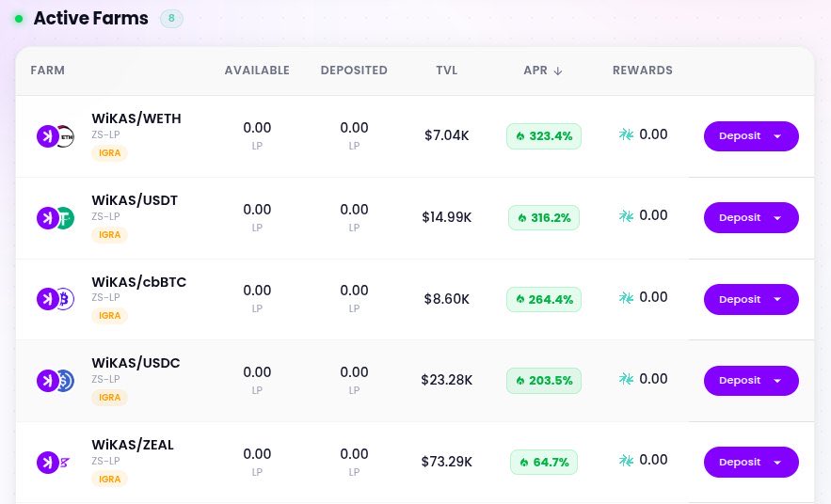Click the 323.4% APR percentage
The height and width of the screenshot is (504, 831).
[551, 136]
